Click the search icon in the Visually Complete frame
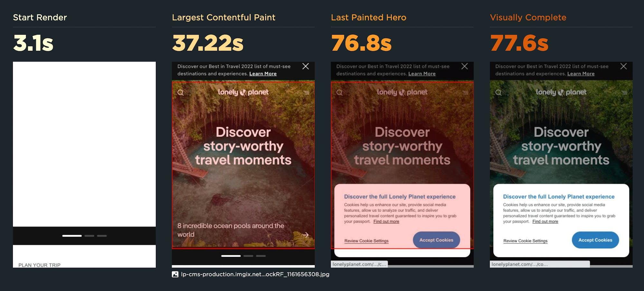This screenshot has width=644, height=291. pyautogui.click(x=498, y=93)
